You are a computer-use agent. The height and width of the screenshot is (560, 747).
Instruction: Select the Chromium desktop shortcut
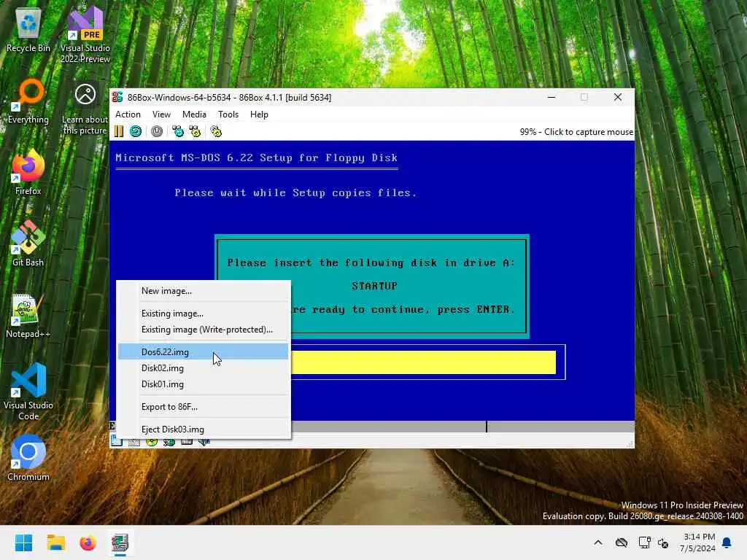pos(28,458)
